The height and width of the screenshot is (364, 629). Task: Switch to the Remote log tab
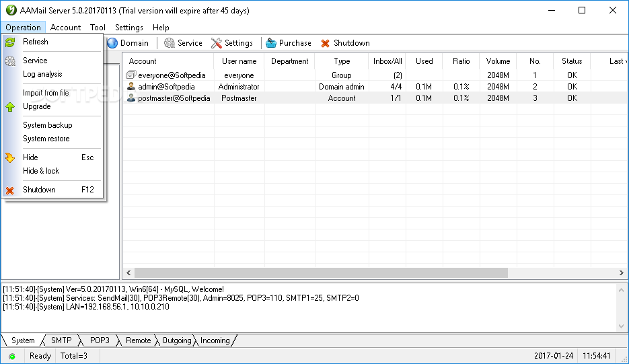tap(138, 340)
